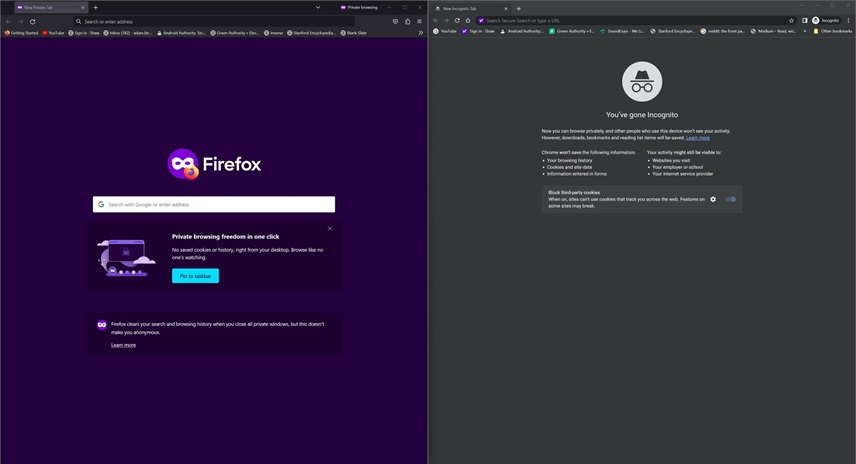Click the private mask icon beside Firefox notice

tap(102, 325)
